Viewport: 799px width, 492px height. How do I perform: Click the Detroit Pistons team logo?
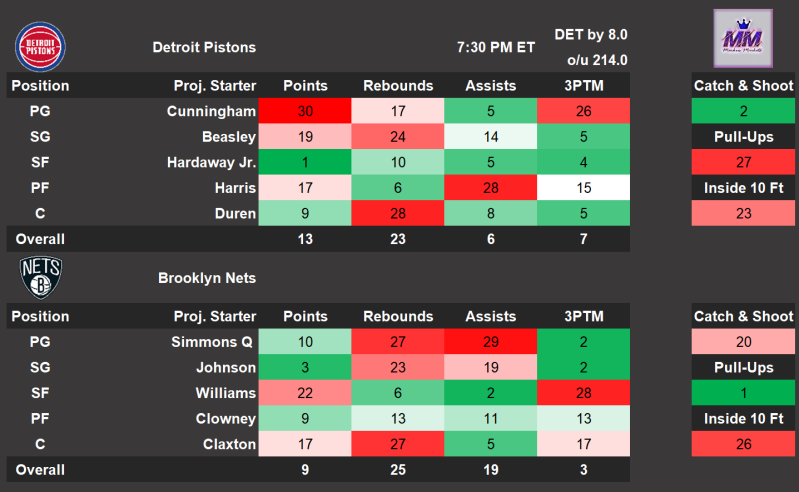point(40,46)
